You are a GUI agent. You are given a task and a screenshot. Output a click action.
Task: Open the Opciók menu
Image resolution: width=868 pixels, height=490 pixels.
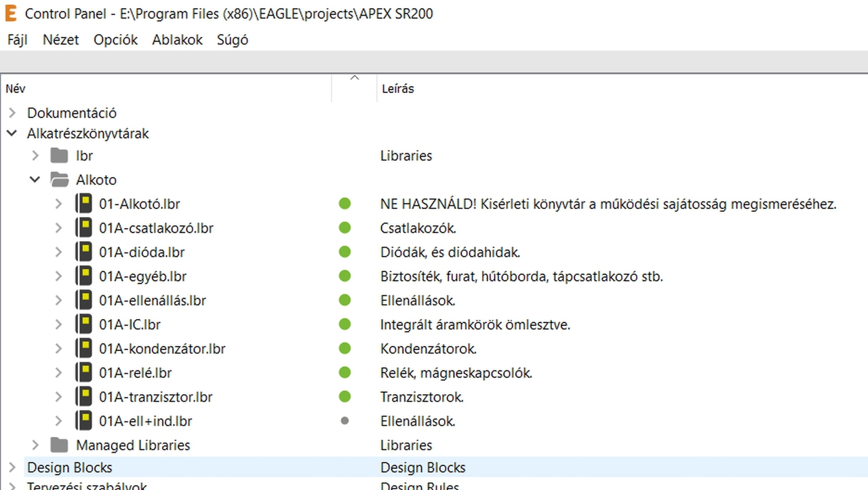[x=116, y=39]
